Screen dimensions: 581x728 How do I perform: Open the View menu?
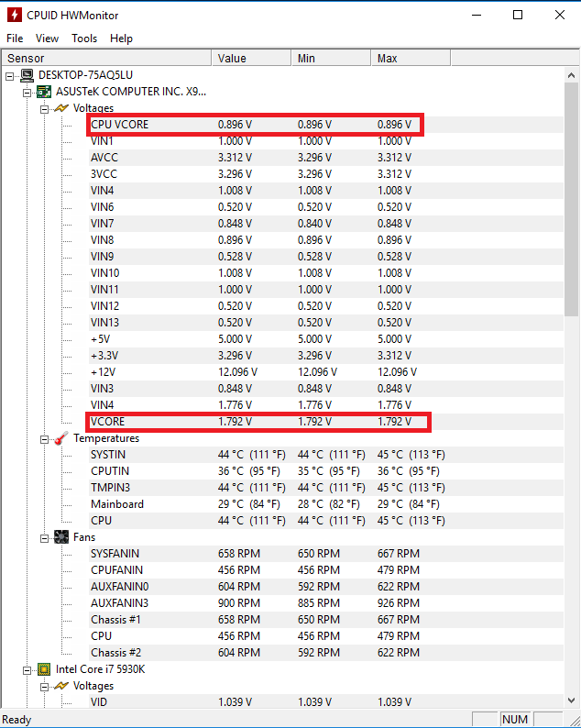47,39
